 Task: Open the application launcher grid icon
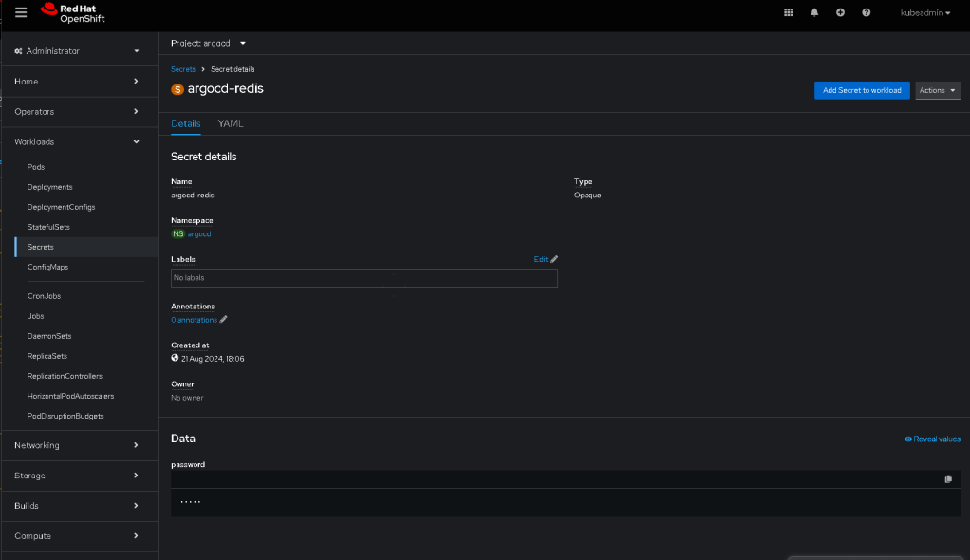(x=788, y=12)
